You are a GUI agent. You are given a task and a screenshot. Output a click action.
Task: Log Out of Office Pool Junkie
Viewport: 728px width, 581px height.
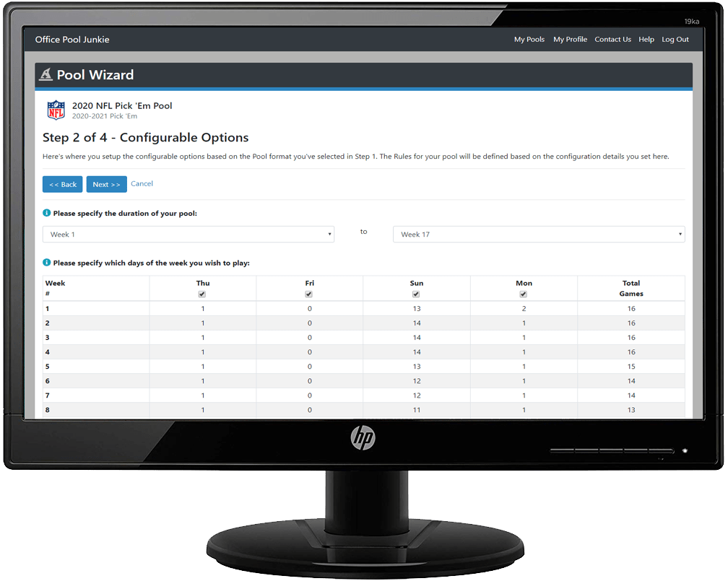[675, 39]
